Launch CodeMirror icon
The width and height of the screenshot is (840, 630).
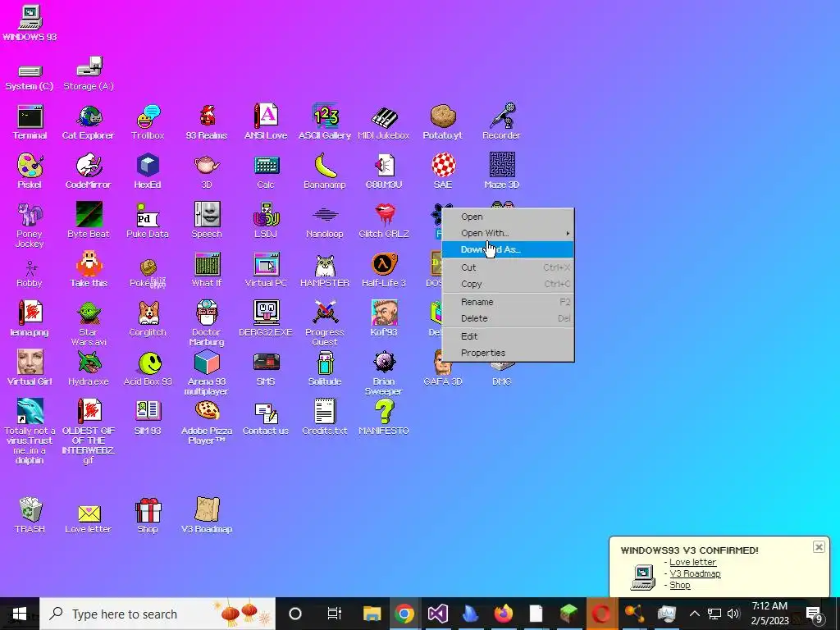point(89,171)
